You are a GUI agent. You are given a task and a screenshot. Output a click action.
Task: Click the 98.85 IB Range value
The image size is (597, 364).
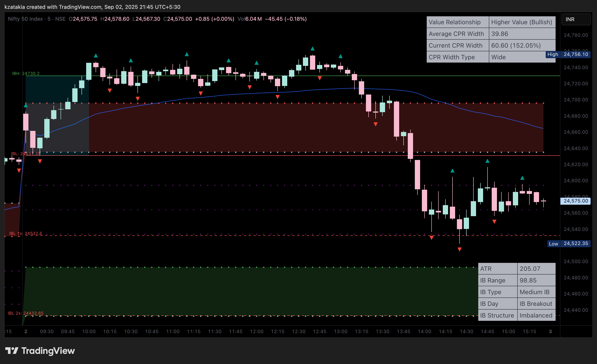click(536, 280)
